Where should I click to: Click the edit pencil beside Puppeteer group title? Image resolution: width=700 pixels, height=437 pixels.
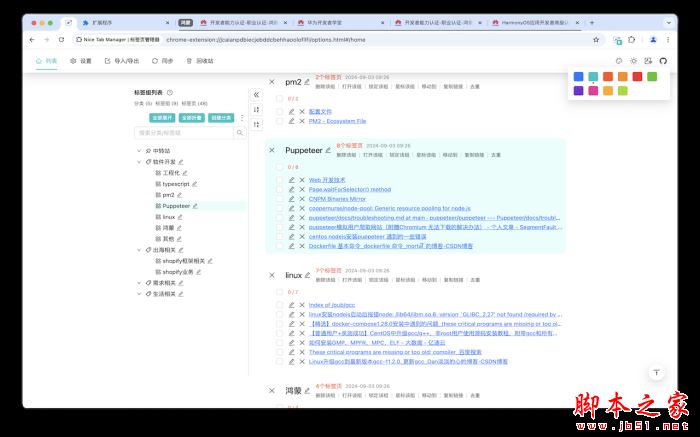click(328, 150)
